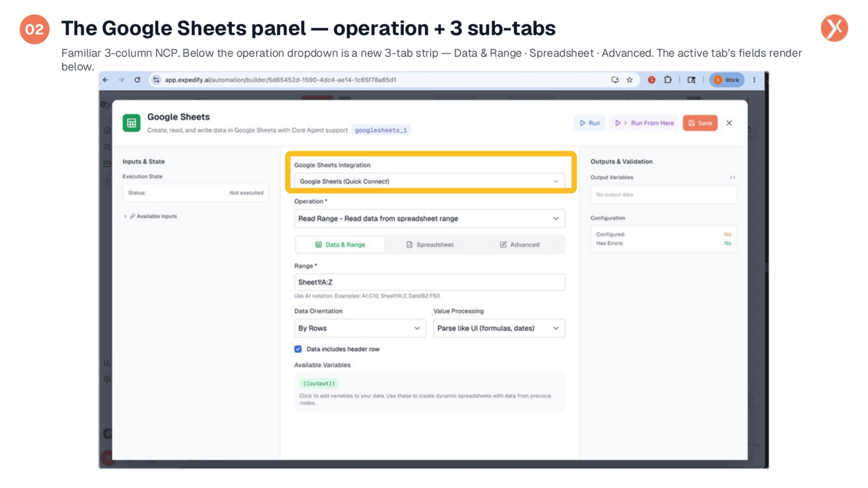Image resolution: width=868 pixels, height=488 pixels.
Task: Open the Data Orientation dropdown
Action: point(360,328)
